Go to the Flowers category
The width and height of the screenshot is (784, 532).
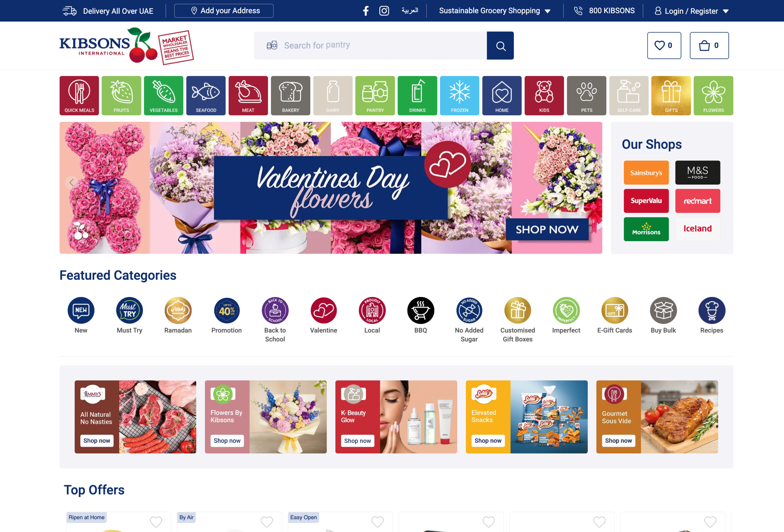click(x=713, y=95)
